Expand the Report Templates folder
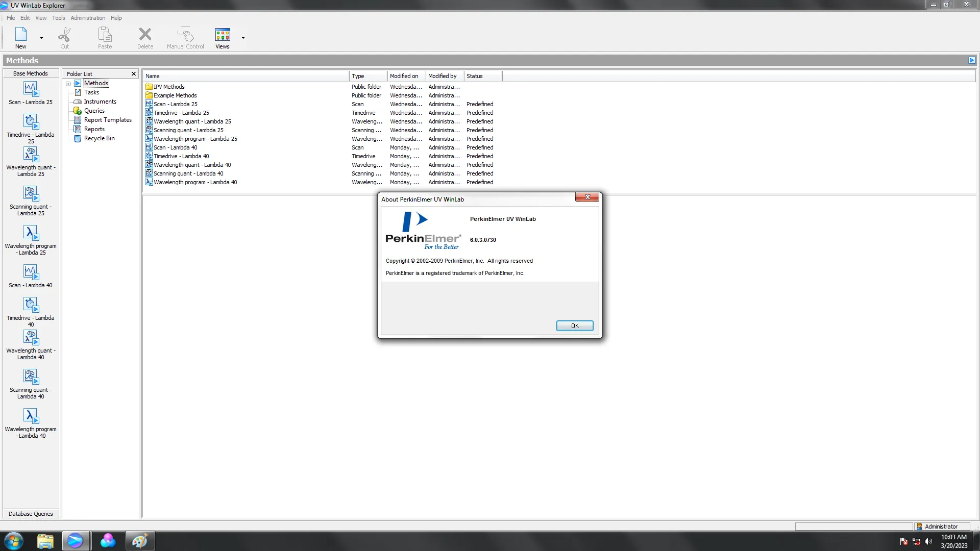Image resolution: width=980 pixels, height=551 pixels. tap(107, 120)
